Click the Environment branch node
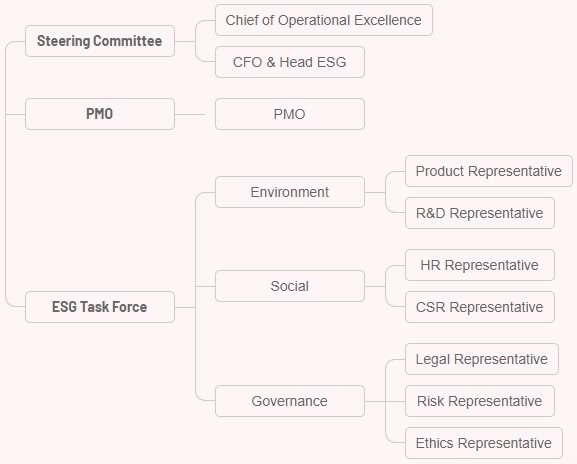Image resolution: width=577 pixels, height=464 pixels. click(x=290, y=192)
